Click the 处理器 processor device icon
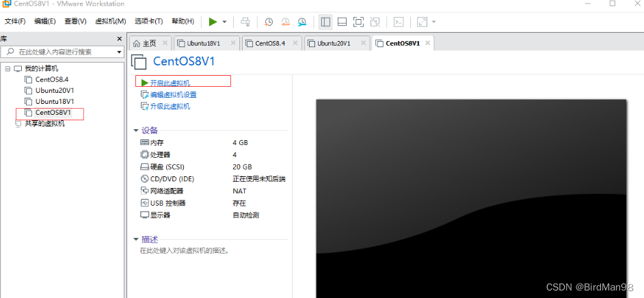Screen dimensions: 644x298 coord(144,154)
